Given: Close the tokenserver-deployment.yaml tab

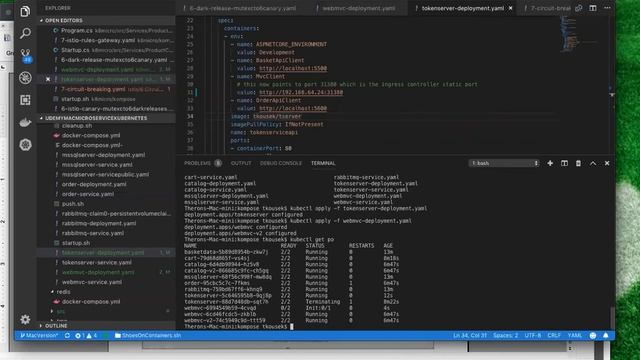Looking at the screenshot, I should pyautogui.click(x=511, y=8).
